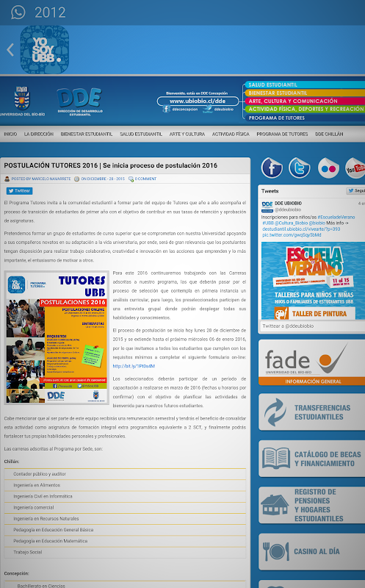Viewport: 365px width, 588px height.
Task: Click the Seguir button in Tweets widget
Action: click(x=355, y=191)
